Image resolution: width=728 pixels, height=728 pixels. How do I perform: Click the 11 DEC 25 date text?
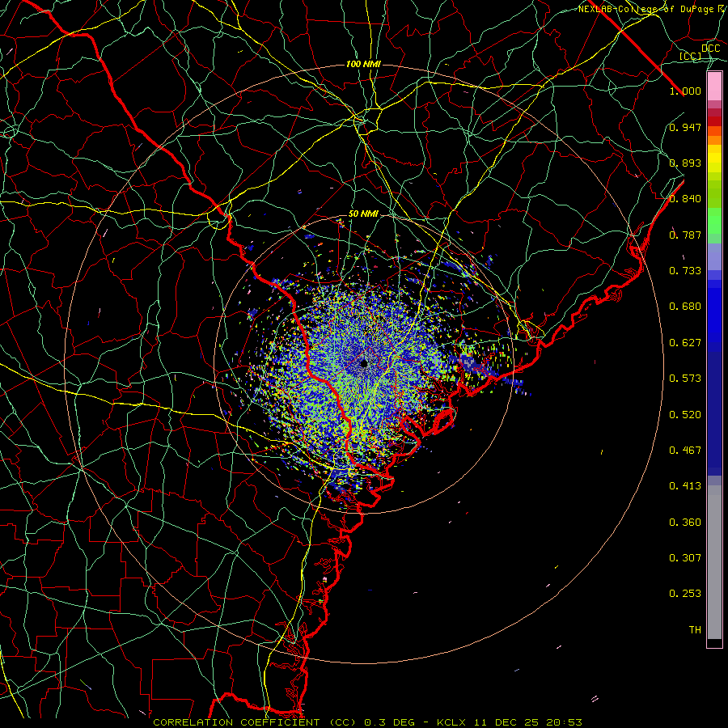point(507,722)
